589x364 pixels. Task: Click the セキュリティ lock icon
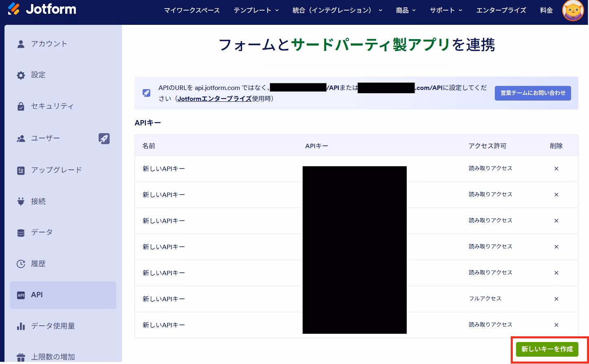click(21, 106)
